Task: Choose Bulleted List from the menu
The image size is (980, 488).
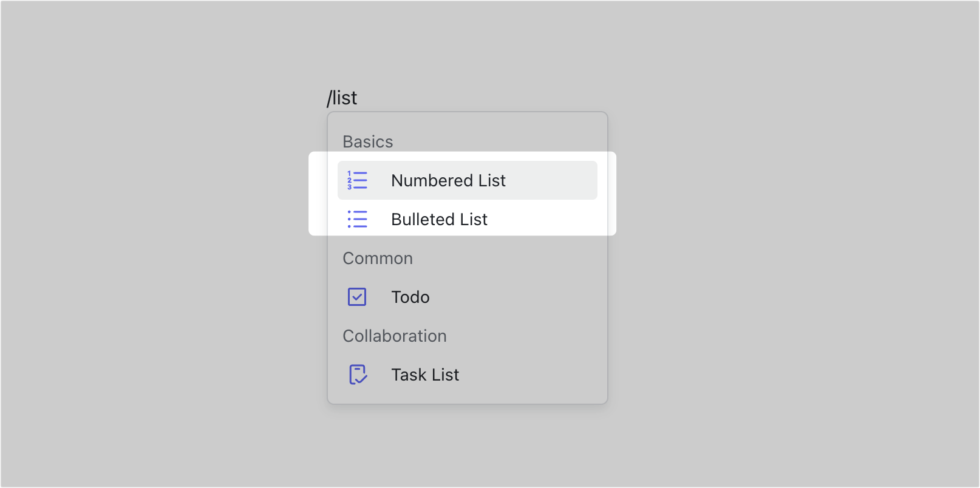Action: click(x=439, y=219)
